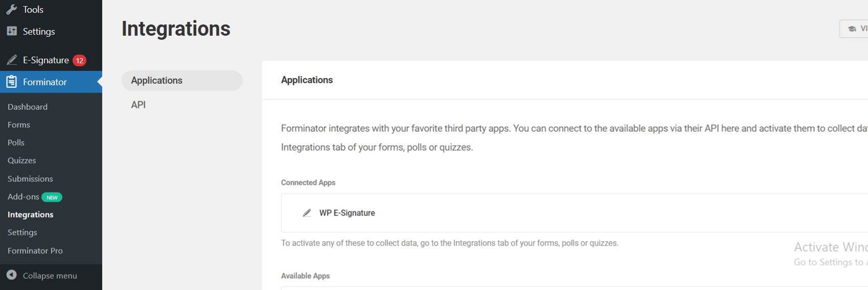868x290 pixels.
Task: Switch to the API tab
Action: coord(139,105)
